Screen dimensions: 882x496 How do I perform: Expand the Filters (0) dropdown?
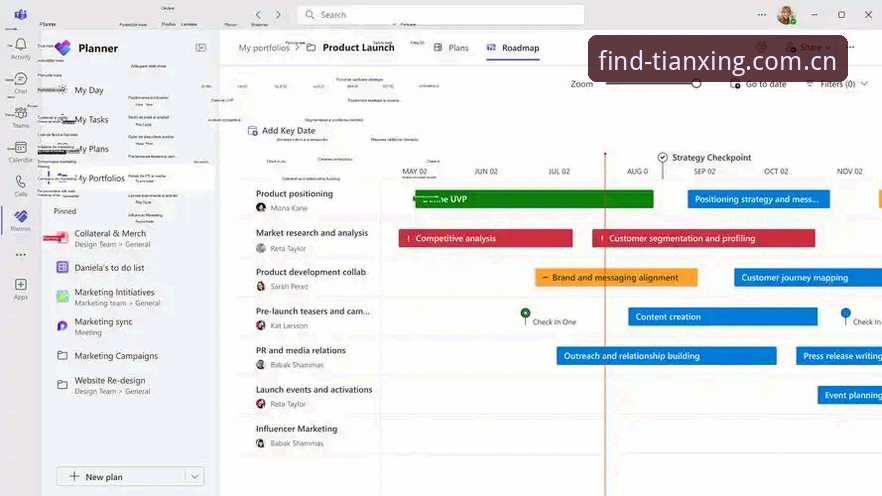coord(865,84)
